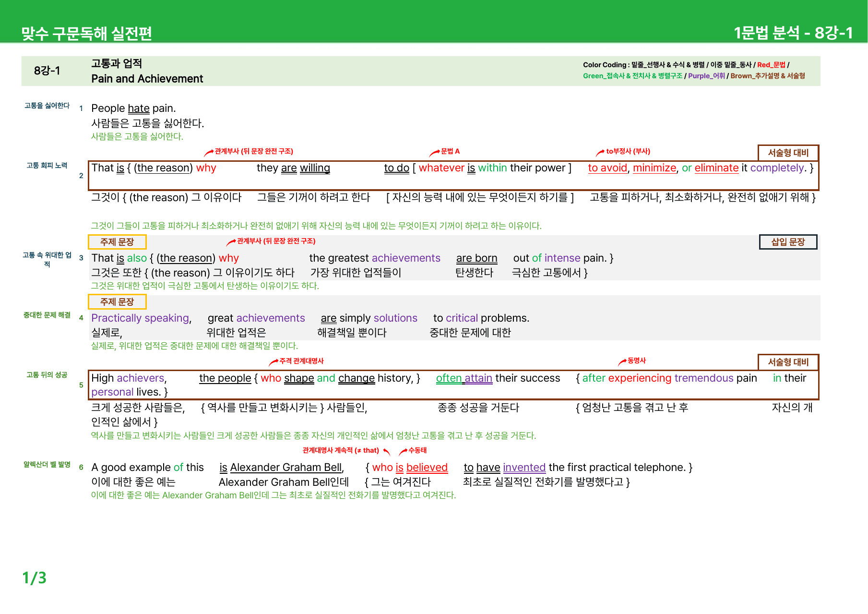Click the arrow next to 수동태 annotation
Screen dimensions: 868x614
click(x=403, y=451)
